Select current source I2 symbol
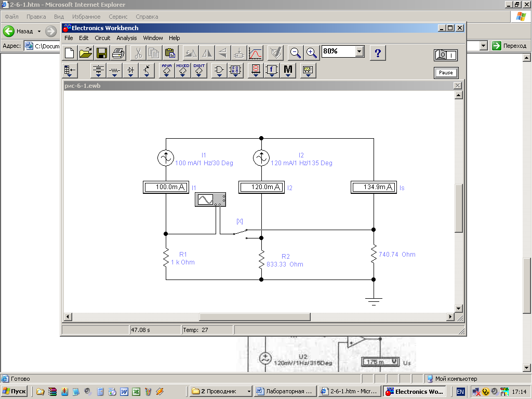Image resolution: width=532 pixels, height=399 pixels. point(262,158)
